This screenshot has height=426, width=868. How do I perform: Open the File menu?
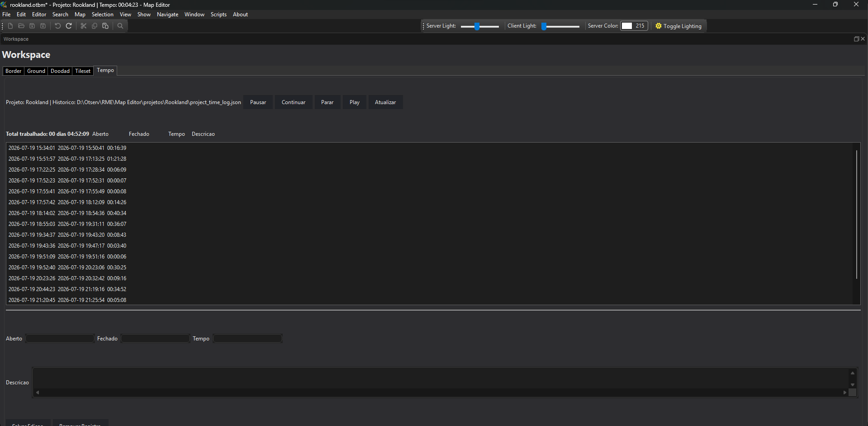click(6, 14)
